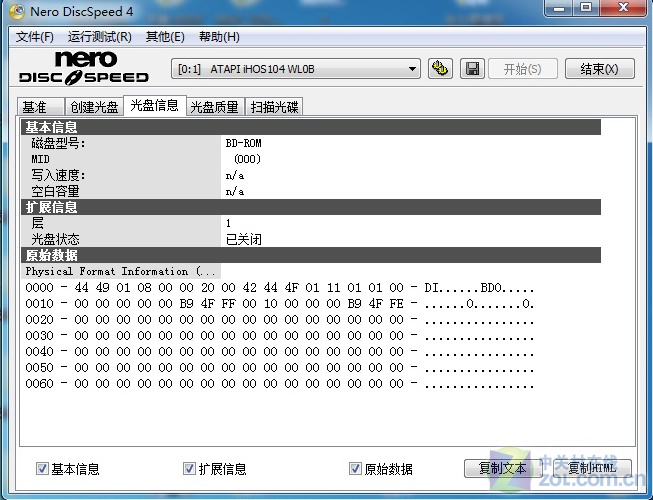The height and width of the screenshot is (500, 653).
Task: Open the 文件(F) menu
Action: click(x=35, y=37)
